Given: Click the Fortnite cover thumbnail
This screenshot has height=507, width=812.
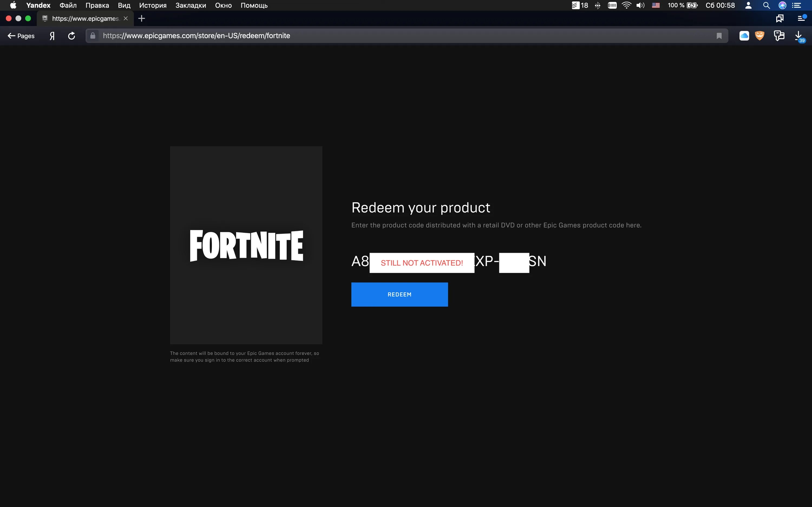Looking at the screenshot, I should click(x=246, y=245).
